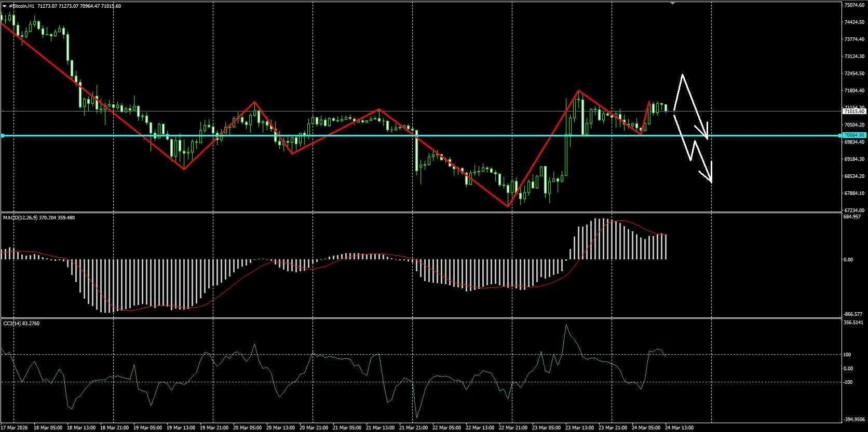Click the 22 Mar 05:00 time label
Image resolution: width=868 pixels, height=432 pixels.
(x=446, y=428)
